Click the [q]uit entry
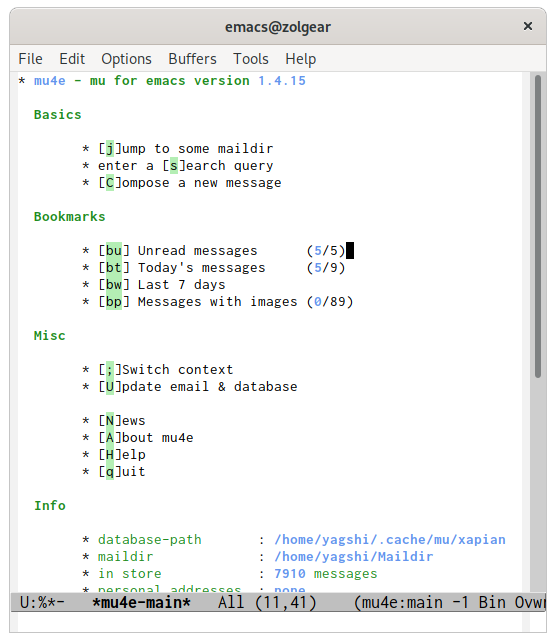The height and width of the screenshot is (642, 556). (x=122, y=472)
